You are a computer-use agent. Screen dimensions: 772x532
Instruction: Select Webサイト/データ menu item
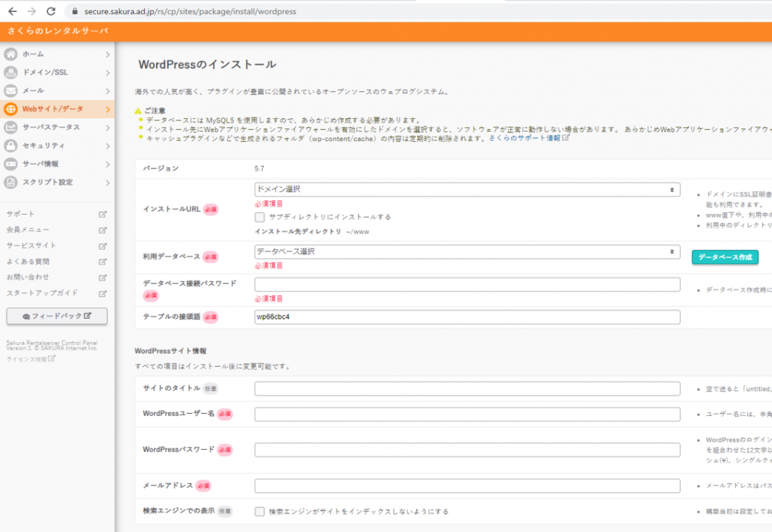point(57,109)
